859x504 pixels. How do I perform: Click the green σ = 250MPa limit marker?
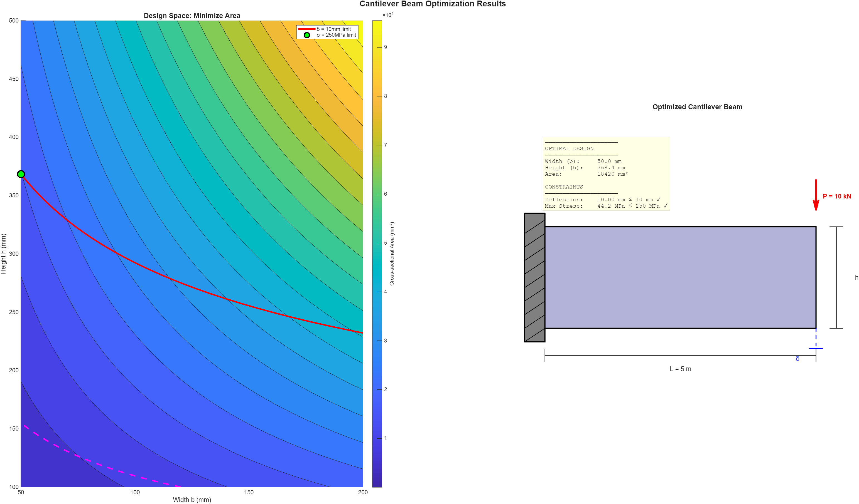coord(21,174)
